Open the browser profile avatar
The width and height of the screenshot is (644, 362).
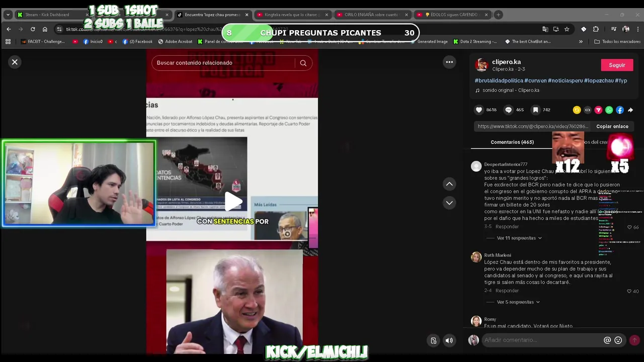(626, 29)
